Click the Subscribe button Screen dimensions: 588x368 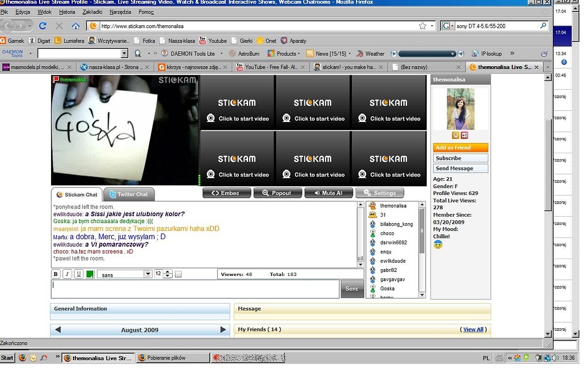point(461,158)
